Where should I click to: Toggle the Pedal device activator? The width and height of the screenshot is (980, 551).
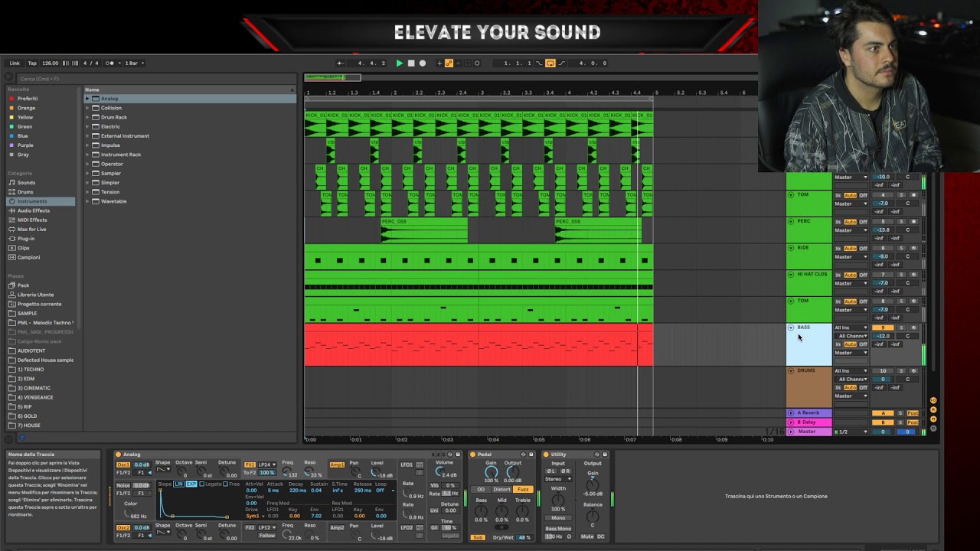[x=472, y=455]
